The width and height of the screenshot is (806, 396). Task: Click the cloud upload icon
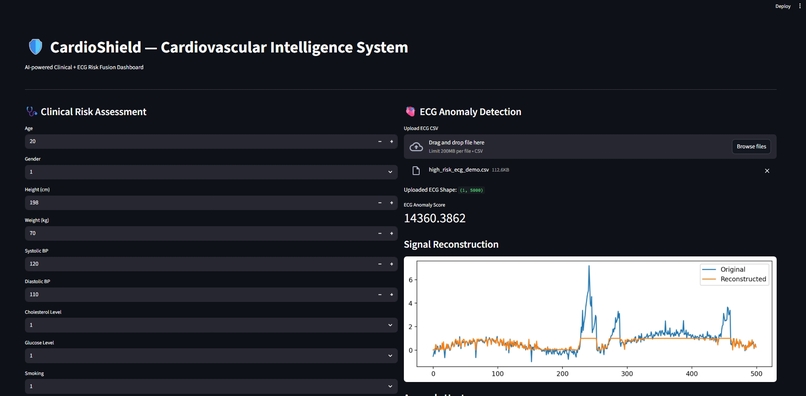416,147
